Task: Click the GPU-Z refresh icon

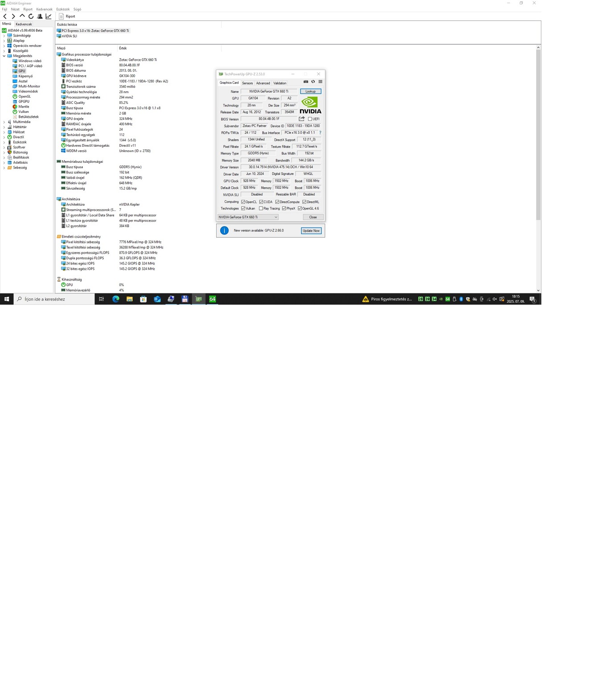Action: [x=313, y=82]
